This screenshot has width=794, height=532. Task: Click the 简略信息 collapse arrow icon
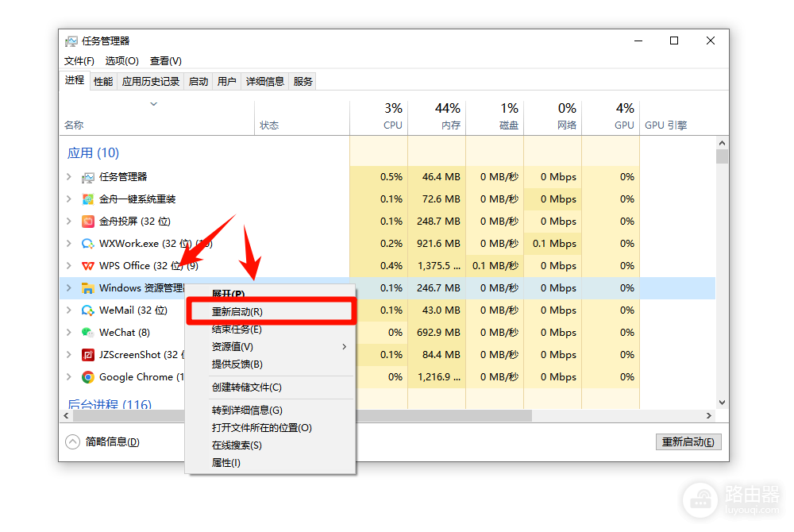(x=72, y=442)
